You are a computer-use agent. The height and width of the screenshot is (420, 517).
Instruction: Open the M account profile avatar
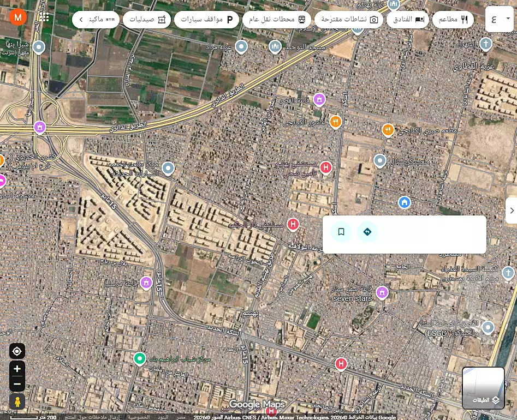(x=18, y=17)
